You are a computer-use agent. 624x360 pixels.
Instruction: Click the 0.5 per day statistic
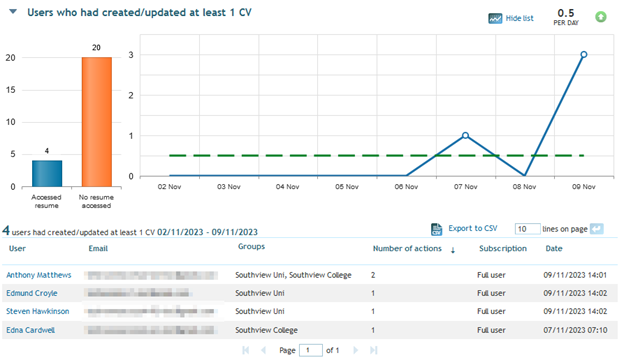click(x=566, y=17)
